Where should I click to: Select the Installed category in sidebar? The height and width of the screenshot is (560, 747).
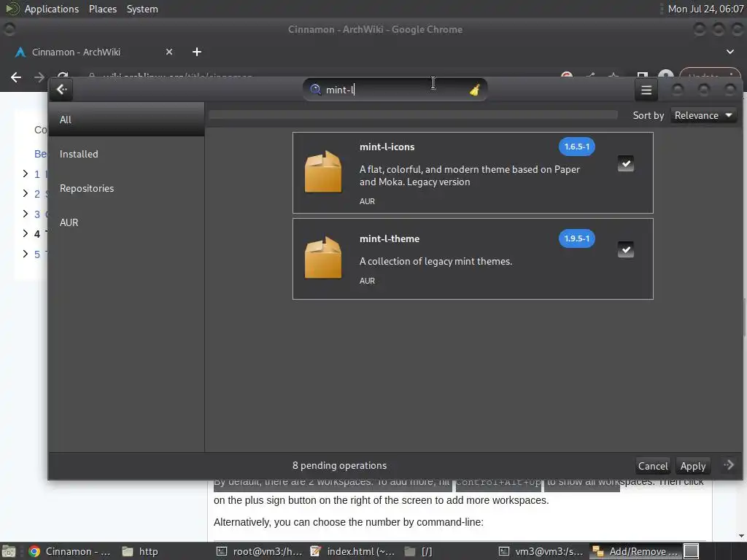(x=126, y=154)
